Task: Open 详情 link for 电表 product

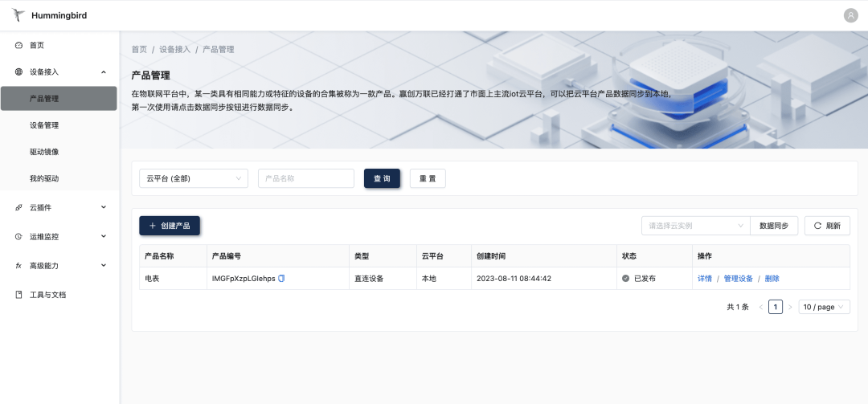Action: (706, 279)
